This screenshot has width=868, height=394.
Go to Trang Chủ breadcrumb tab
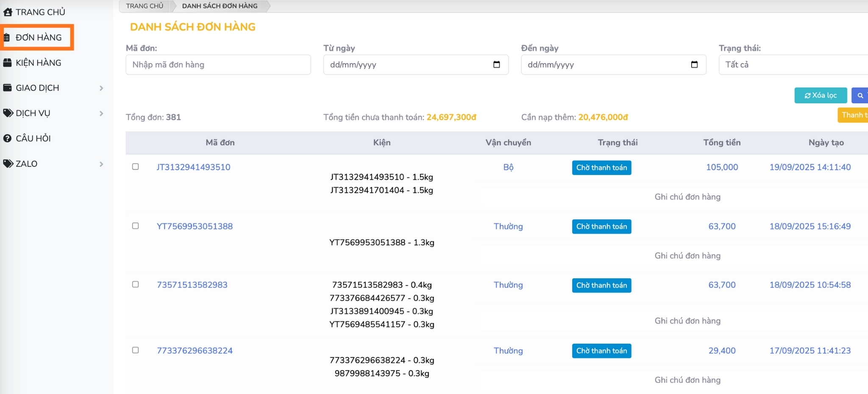click(x=145, y=6)
